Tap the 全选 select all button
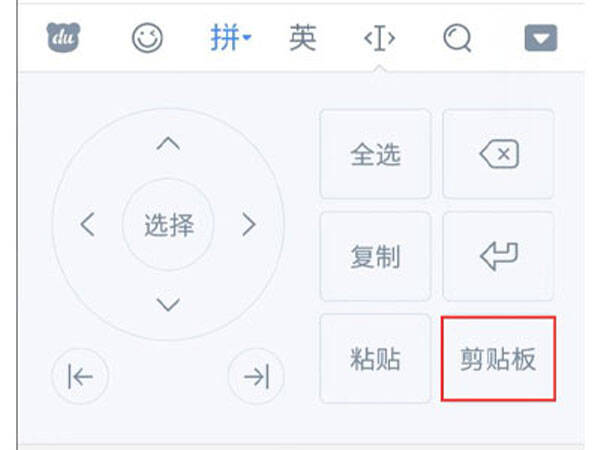 (x=375, y=154)
